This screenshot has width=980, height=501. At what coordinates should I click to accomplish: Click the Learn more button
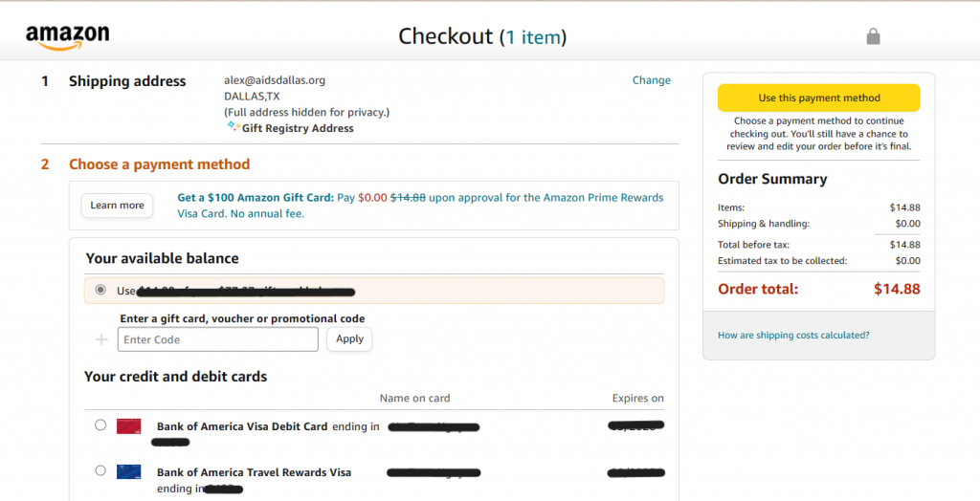(117, 206)
